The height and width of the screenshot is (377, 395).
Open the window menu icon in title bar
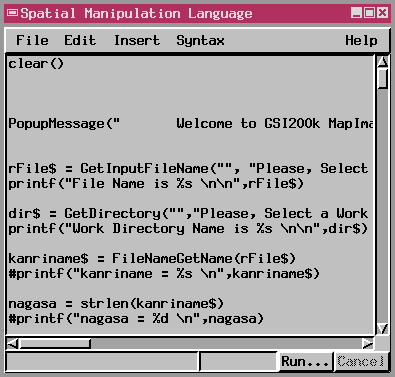(x=13, y=13)
